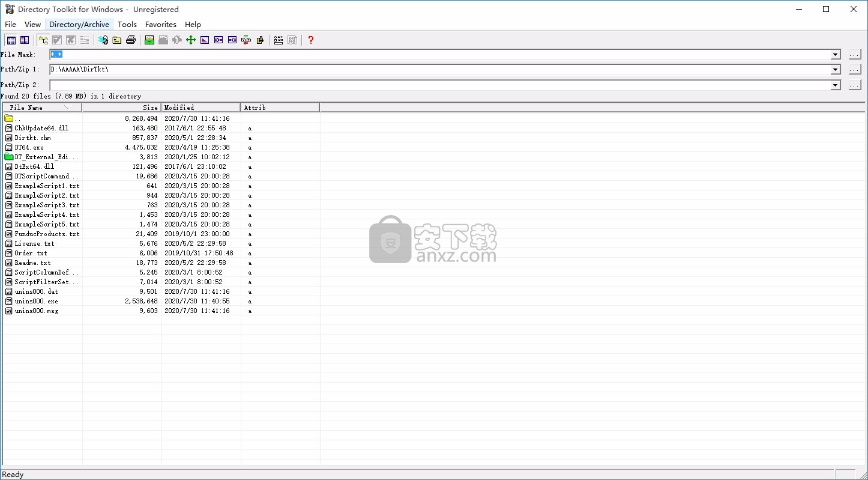868x480 pixels.
Task: Select the FunducProducts.txt file
Action: (x=47, y=234)
